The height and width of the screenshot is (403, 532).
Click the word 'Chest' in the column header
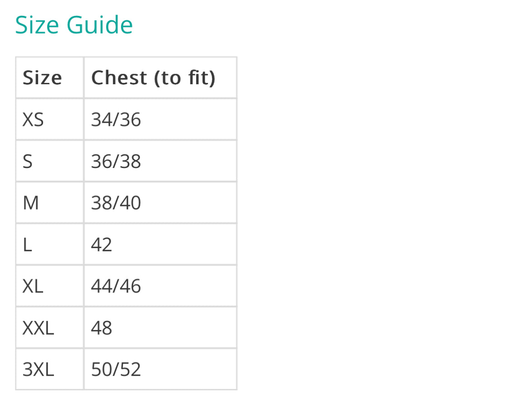119,78
